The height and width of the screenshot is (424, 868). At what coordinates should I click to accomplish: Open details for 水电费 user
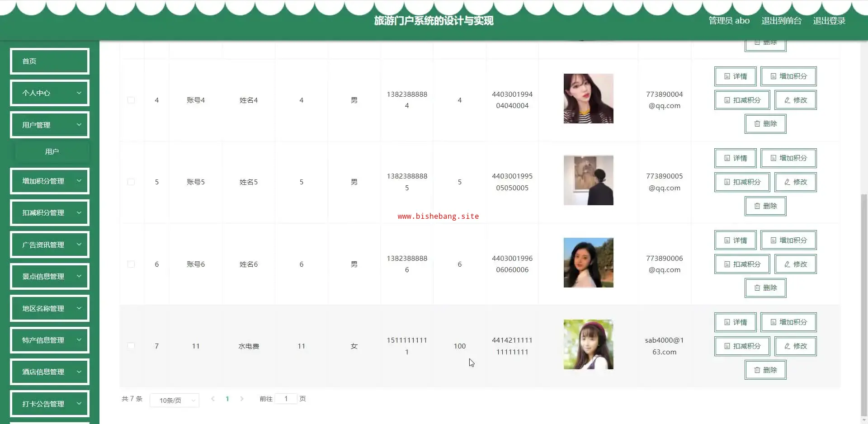[x=735, y=322]
